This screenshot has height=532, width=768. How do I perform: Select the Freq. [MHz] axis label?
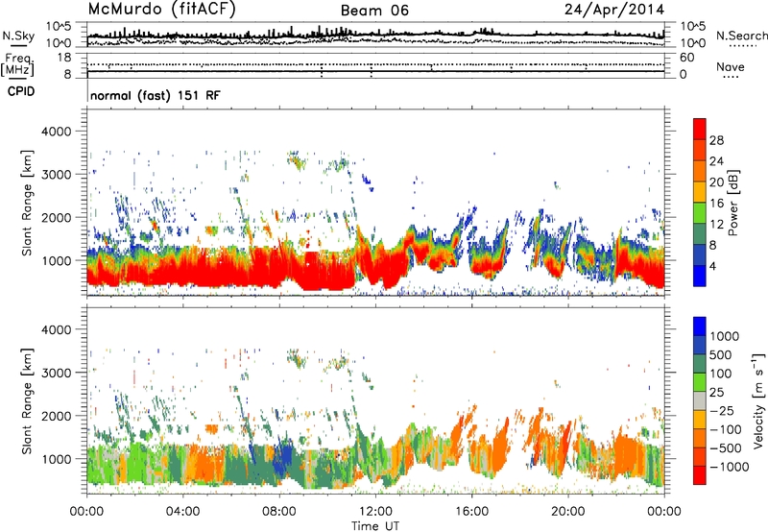(x=17, y=64)
